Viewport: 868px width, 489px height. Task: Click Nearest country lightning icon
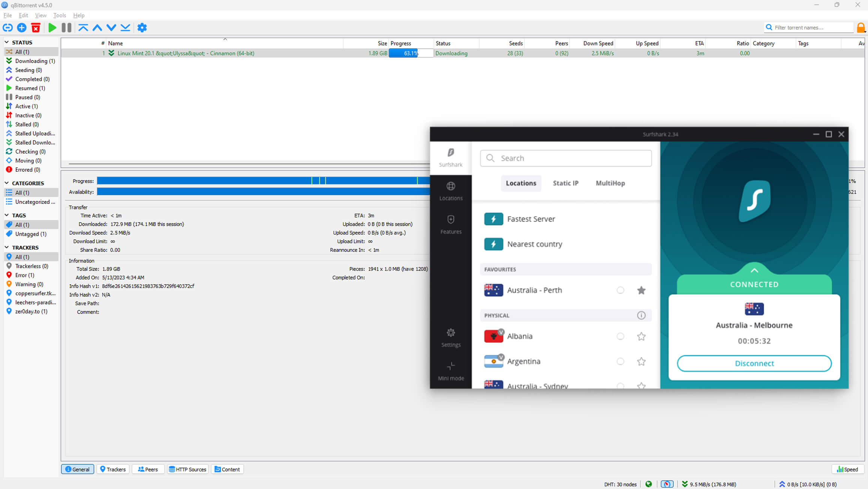(x=493, y=244)
